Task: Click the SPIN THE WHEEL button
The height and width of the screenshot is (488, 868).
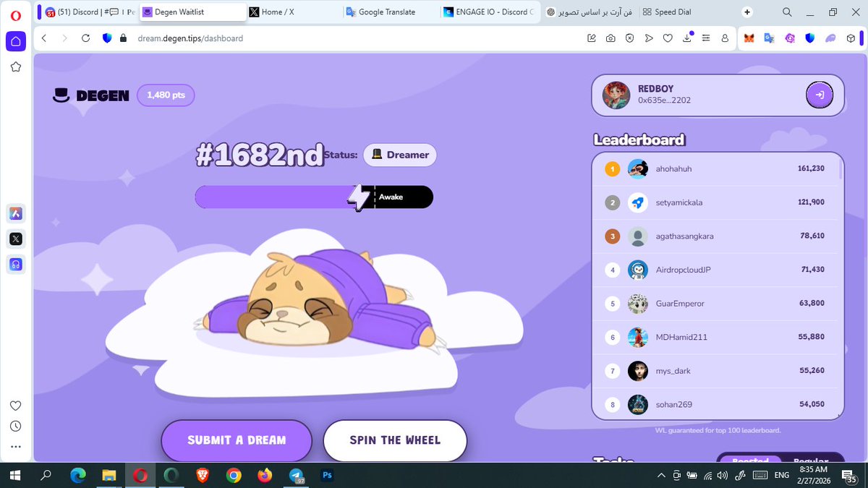Action: point(395,440)
